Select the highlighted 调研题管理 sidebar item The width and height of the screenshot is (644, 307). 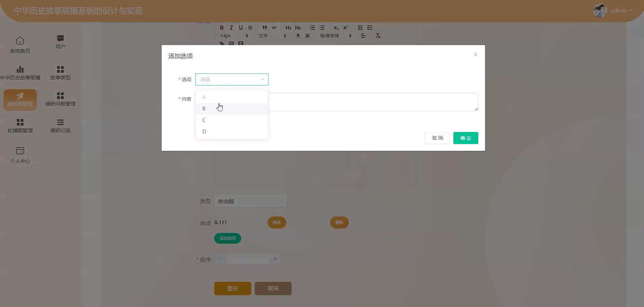tap(20, 99)
